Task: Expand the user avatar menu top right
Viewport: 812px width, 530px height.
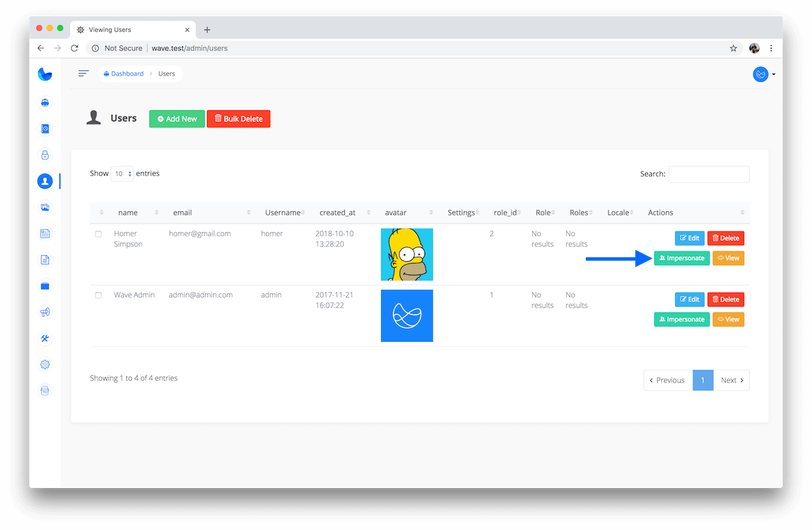Action: [x=764, y=74]
